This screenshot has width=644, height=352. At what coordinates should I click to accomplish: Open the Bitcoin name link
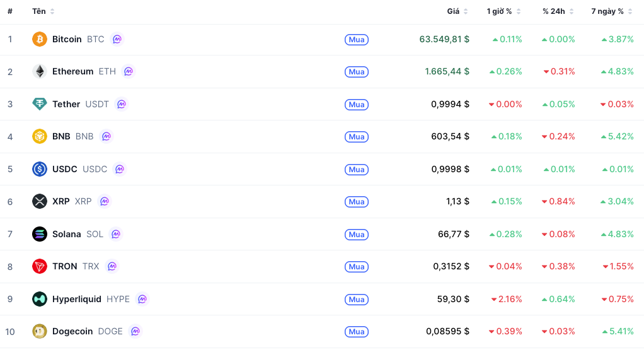click(x=67, y=39)
